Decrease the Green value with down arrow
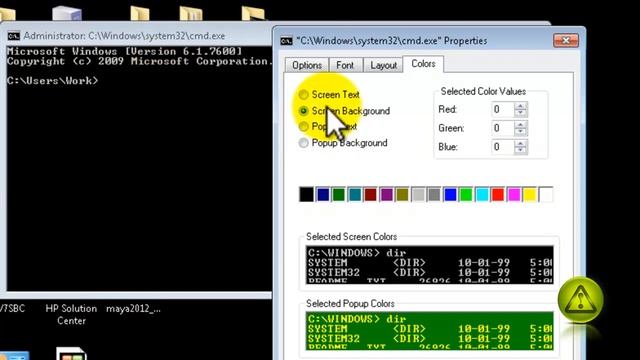This screenshot has height=360, width=640. (520, 132)
